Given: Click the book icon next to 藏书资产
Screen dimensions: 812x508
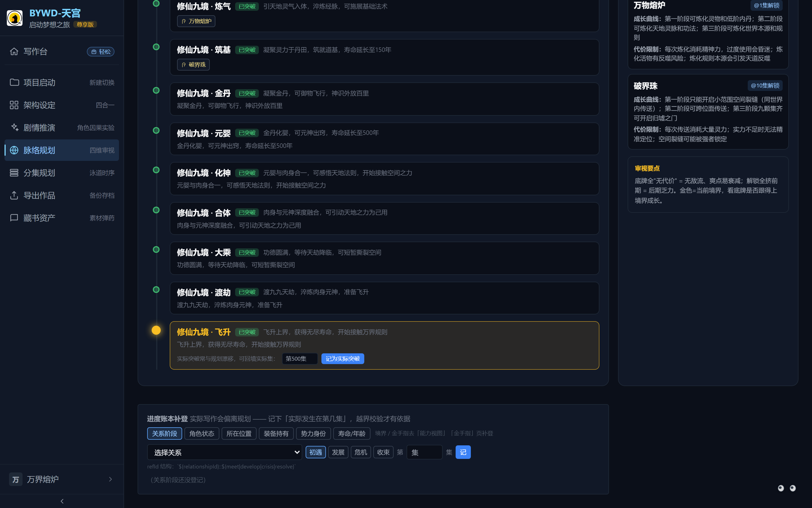Looking at the screenshot, I should (x=14, y=218).
